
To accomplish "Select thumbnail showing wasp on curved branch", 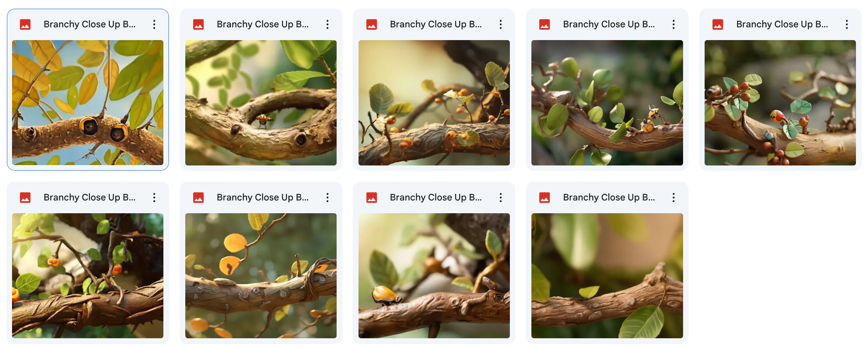I will pyautogui.click(x=261, y=103).
